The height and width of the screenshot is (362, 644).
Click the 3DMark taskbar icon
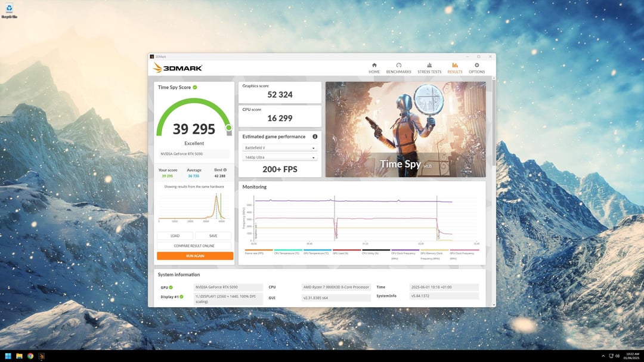(42, 356)
